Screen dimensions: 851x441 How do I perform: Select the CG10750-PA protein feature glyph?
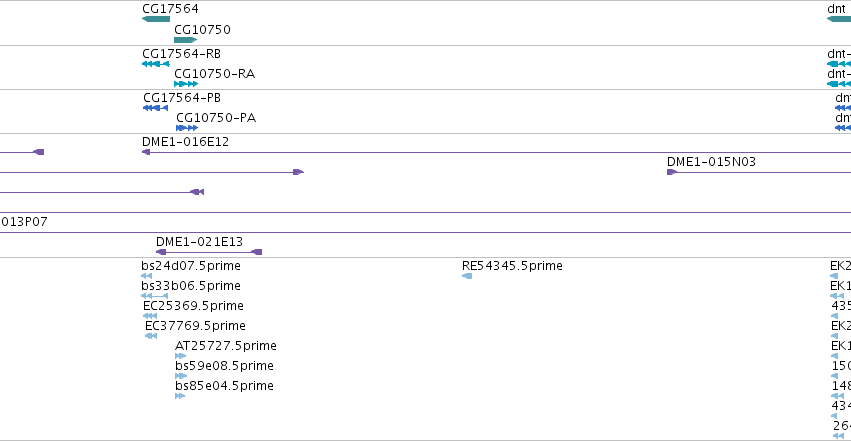pyautogui.click(x=187, y=128)
